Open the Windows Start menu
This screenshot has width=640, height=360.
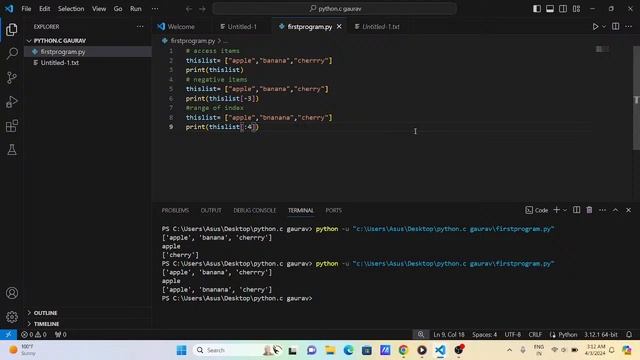pyautogui.click(x=182, y=350)
